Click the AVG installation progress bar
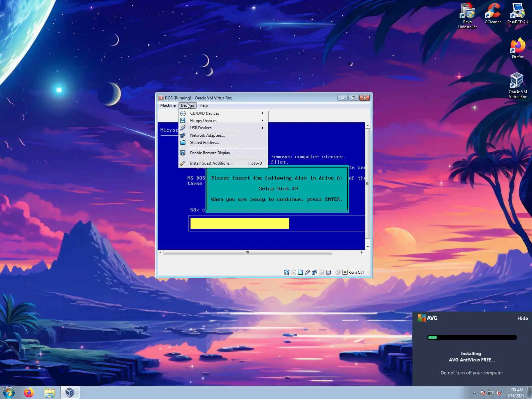This screenshot has width=532, height=399. coord(472,337)
